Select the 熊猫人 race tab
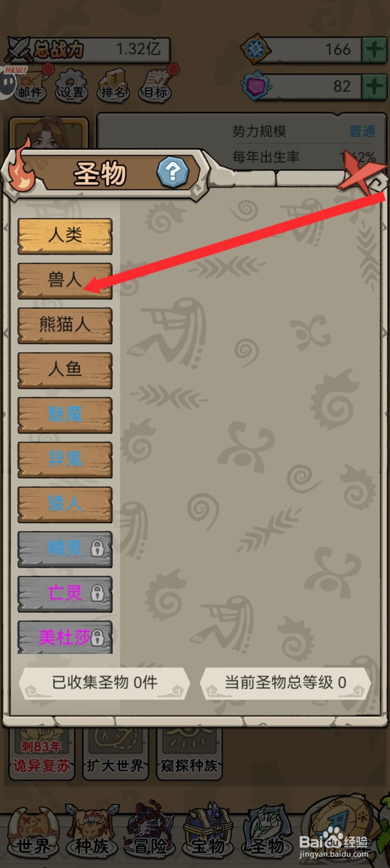The image size is (390, 868). click(x=65, y=325)
